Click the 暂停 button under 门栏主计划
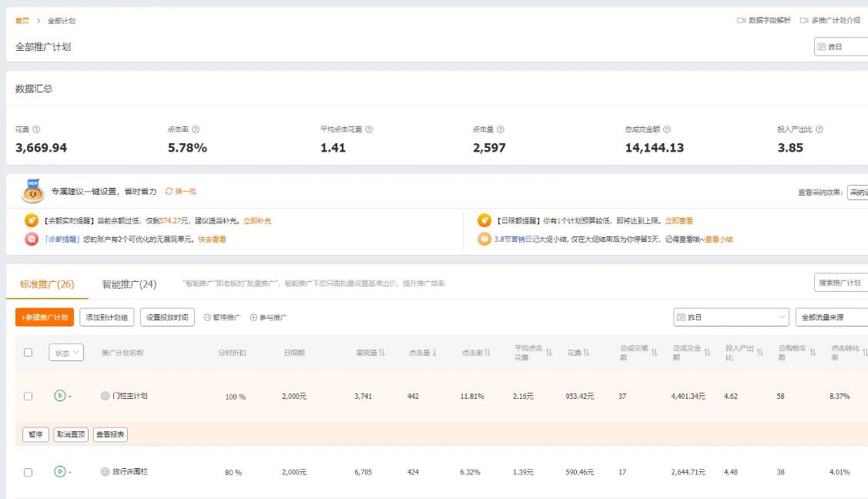 pyautogui.click(x=36, y=434)
